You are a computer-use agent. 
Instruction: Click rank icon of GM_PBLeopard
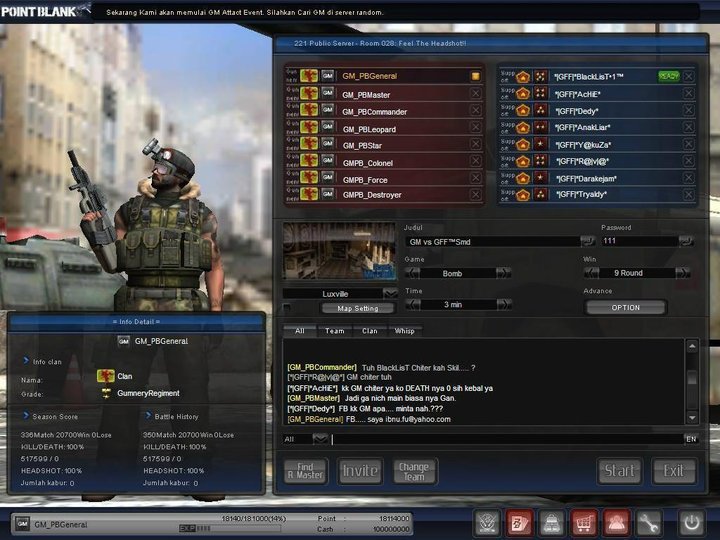point(309,127)
